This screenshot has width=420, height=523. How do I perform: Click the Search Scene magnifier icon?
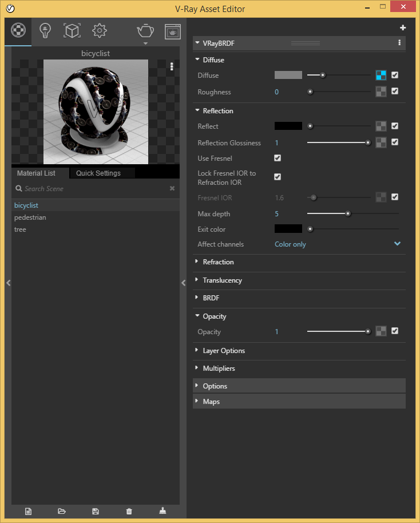click(19, 188)
